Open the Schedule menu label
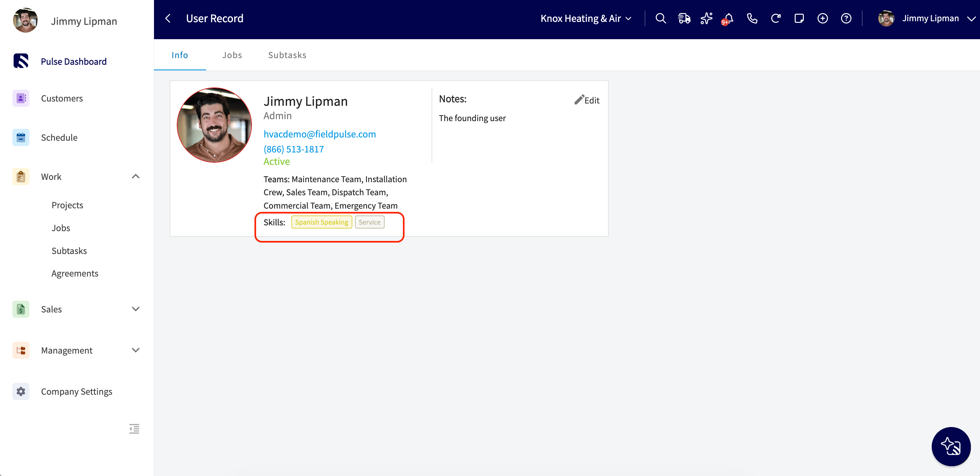 click(59, 137)
